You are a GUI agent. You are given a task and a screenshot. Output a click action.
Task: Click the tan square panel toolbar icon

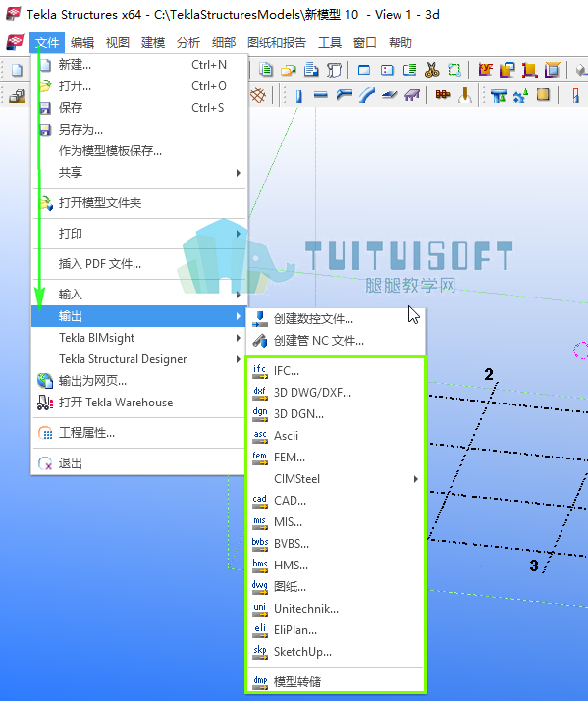tap(543, 95)
